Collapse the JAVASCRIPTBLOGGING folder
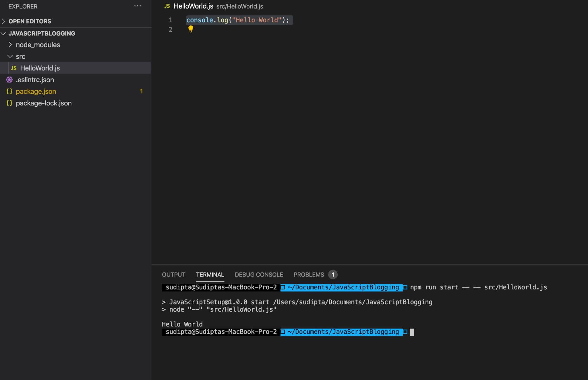588x380 pixels. (3, 33)
